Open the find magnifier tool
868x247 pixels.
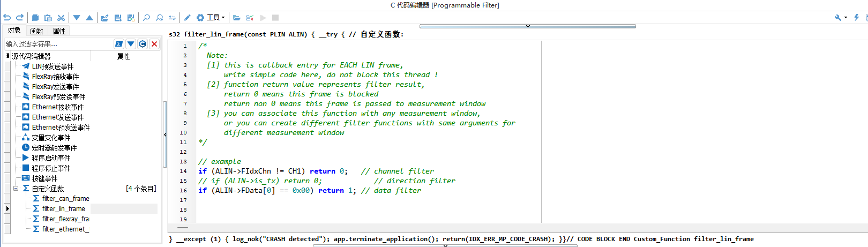point(146,18)
